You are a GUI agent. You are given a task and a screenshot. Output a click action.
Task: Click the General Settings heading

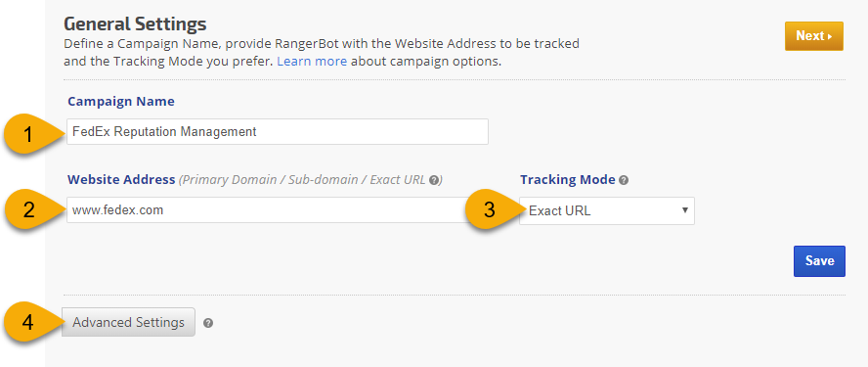pos(135,24)
